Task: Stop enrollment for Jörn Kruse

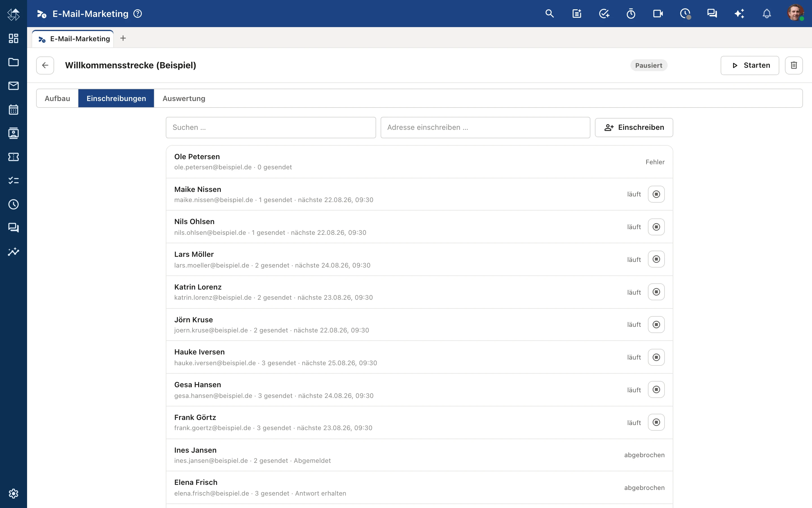Action: [656, 325]
